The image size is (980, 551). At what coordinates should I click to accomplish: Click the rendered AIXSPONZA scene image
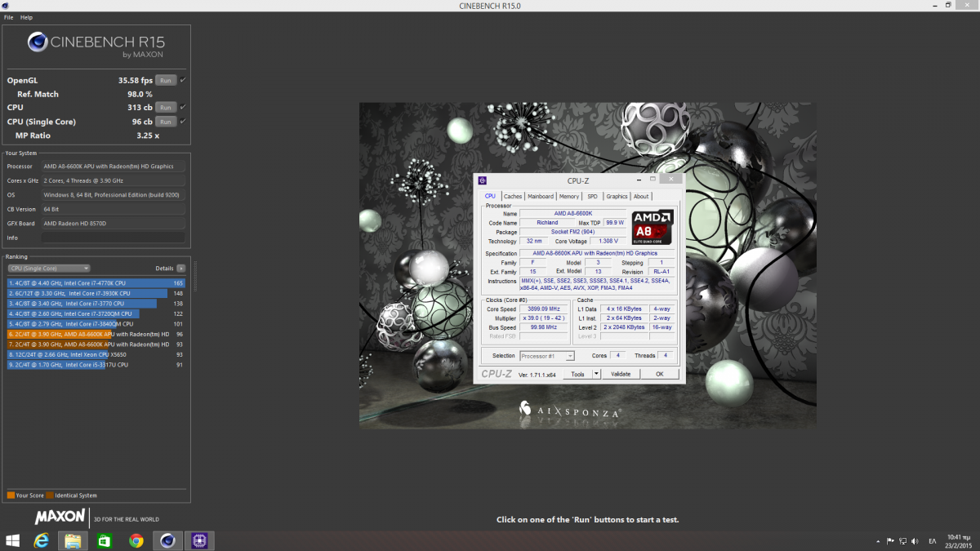(587, 264)
